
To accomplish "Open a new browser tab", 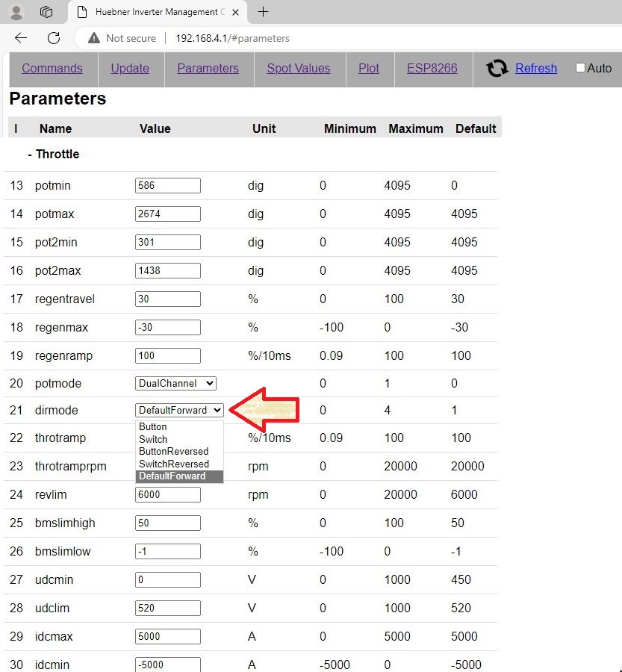I will click(x=263, y=12).
